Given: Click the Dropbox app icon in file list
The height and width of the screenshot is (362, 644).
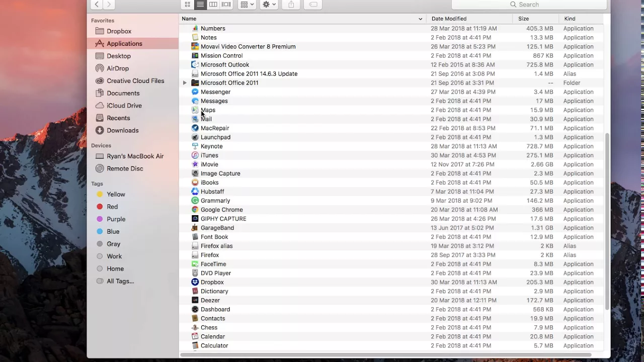Looking at the screenshot, I should click(195, 282).
